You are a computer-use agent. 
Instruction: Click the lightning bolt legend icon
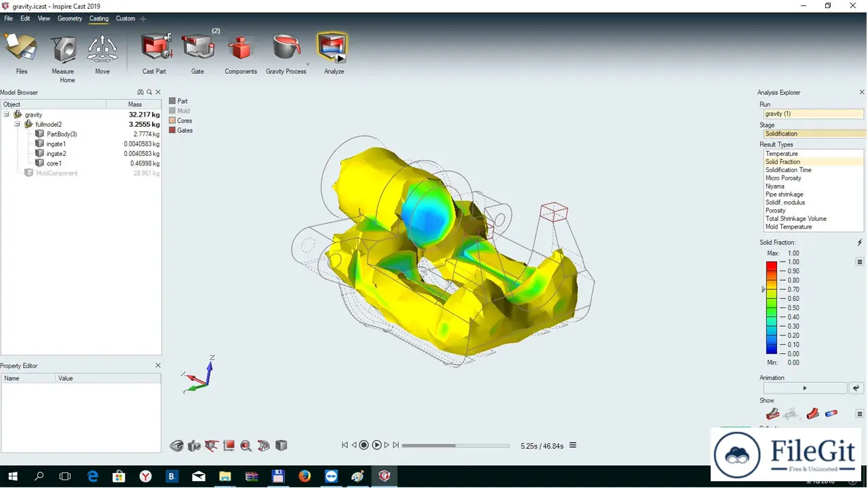click(859, 243)
